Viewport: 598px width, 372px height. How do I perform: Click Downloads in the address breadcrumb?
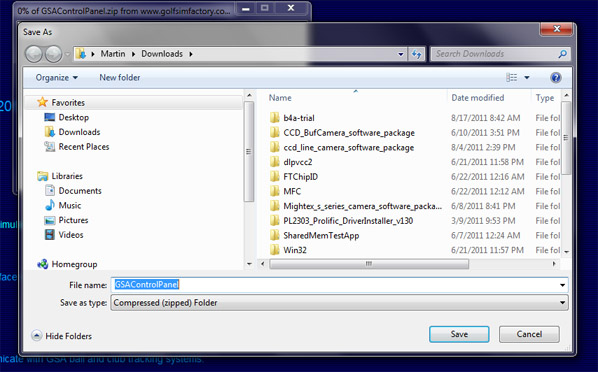(162, 54)
